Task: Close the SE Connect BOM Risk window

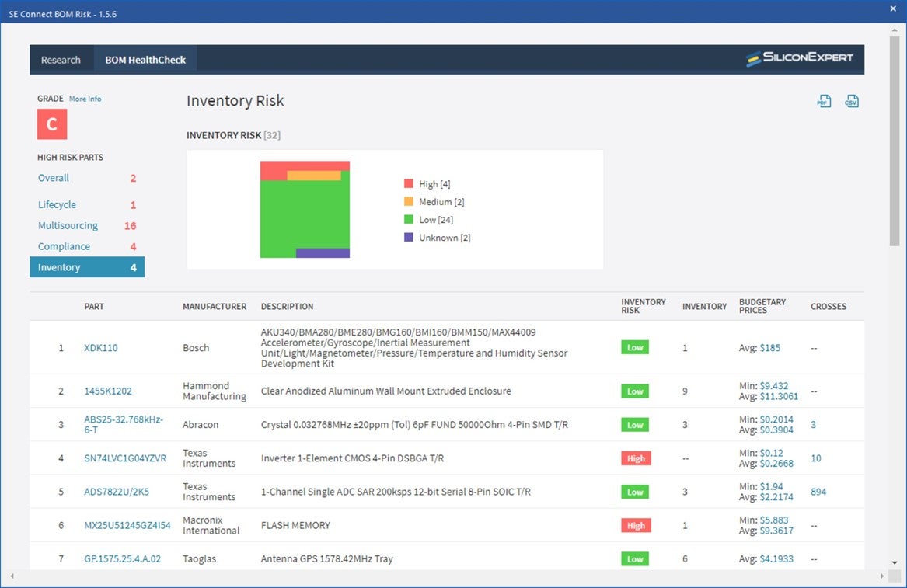Action: pyautogui.click(x=893, y=9)
